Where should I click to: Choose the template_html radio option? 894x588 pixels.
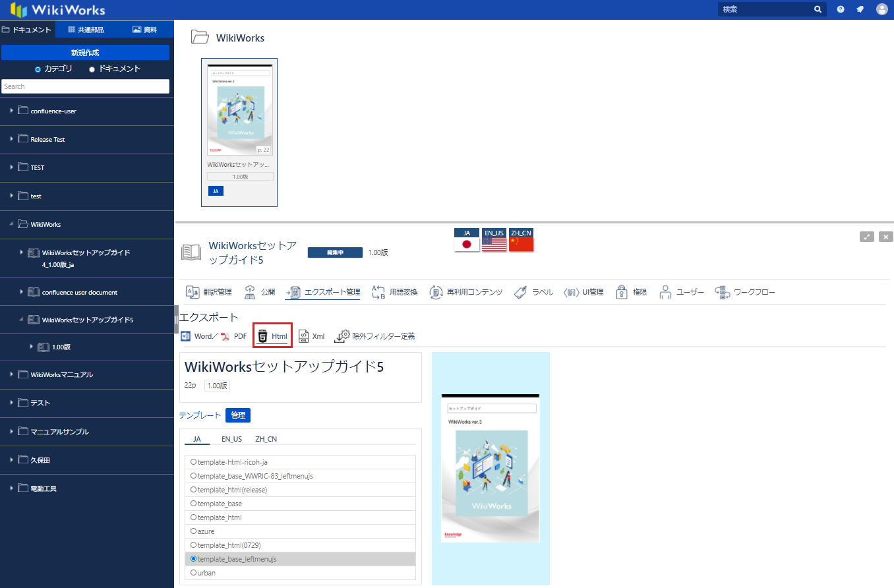click(x=194, y=517)
